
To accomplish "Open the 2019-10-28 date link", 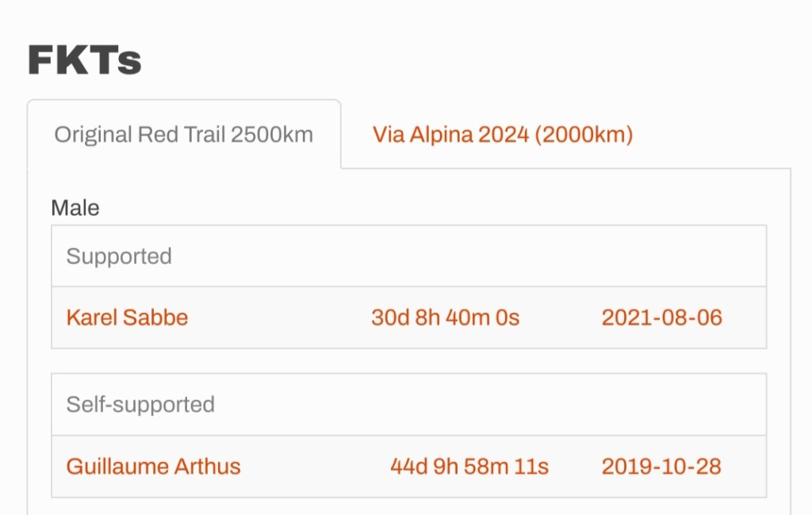I will pyautogui.click(x=661, y=466).
